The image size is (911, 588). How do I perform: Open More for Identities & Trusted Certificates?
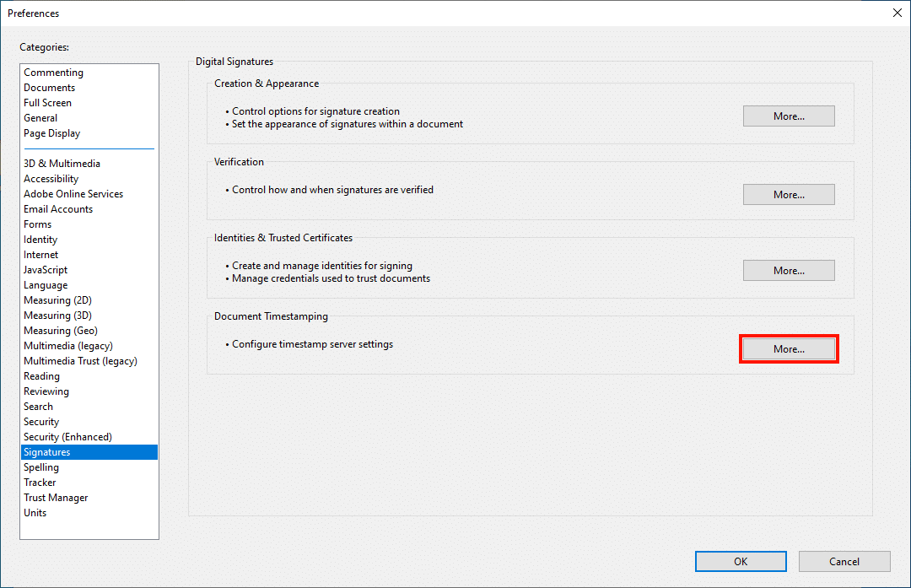click(789, 271)
